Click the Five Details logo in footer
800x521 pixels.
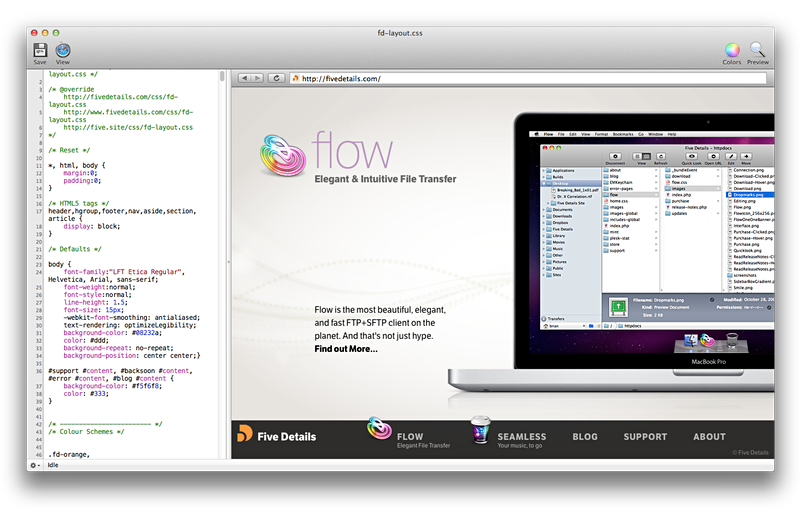276,436
